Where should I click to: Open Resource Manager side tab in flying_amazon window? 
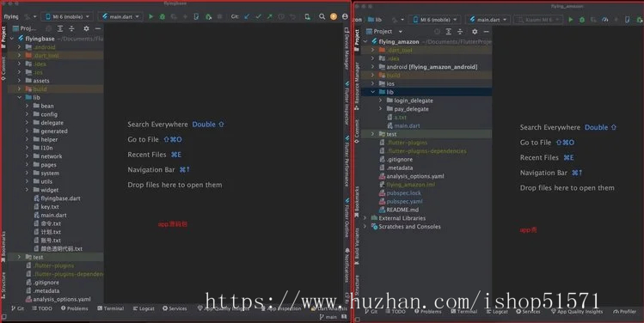pos(357,86)
